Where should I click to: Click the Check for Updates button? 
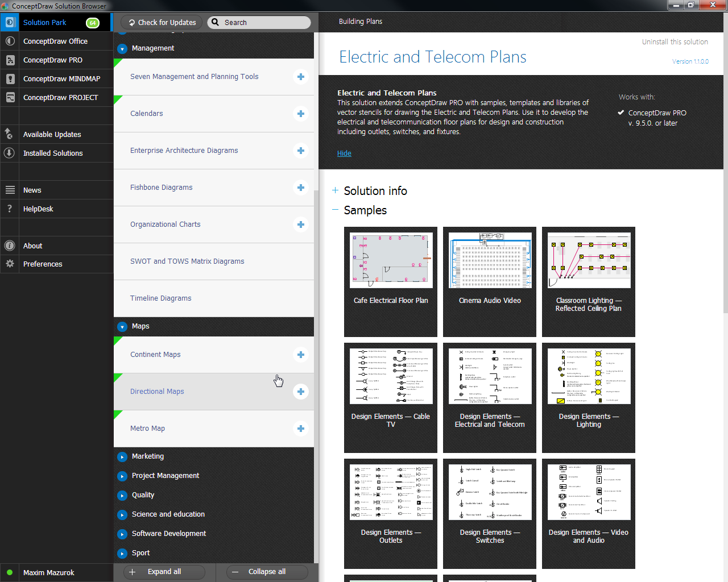162,23
